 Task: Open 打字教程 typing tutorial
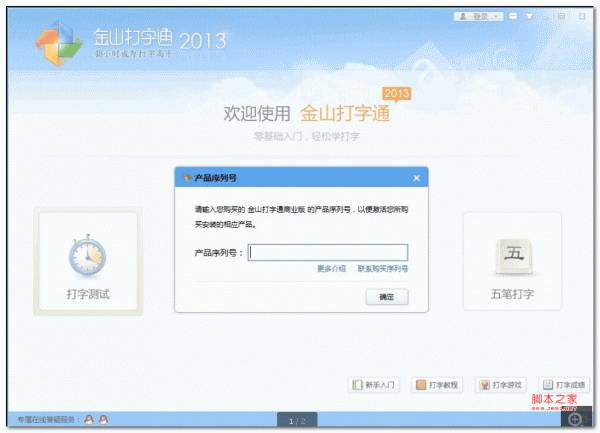pos(437,385)
